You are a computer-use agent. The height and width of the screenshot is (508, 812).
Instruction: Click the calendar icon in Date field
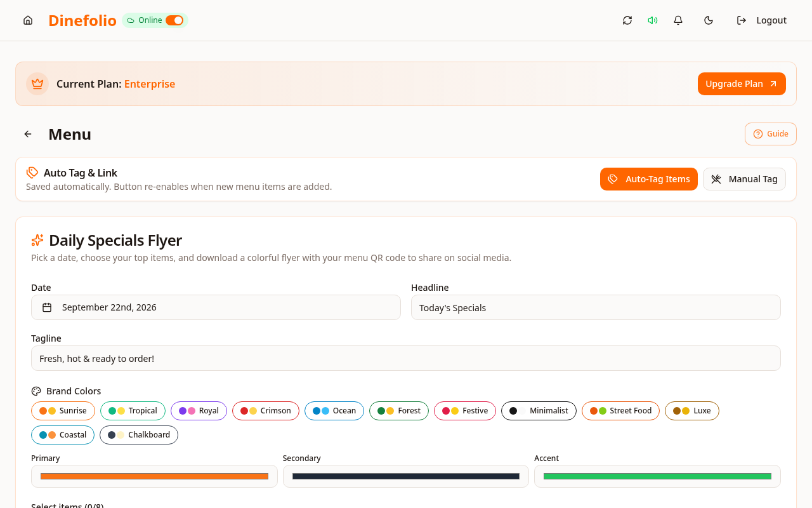(47, 307)
